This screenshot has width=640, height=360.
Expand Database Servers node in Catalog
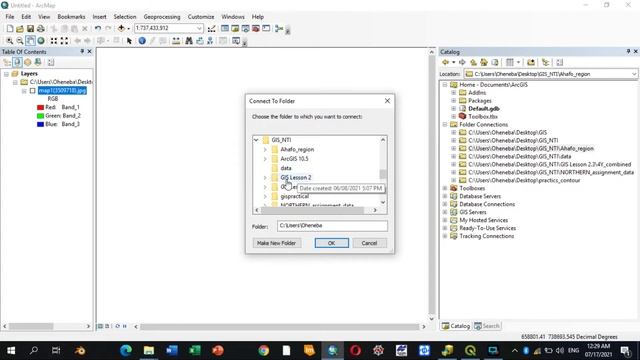click(445, 196)
